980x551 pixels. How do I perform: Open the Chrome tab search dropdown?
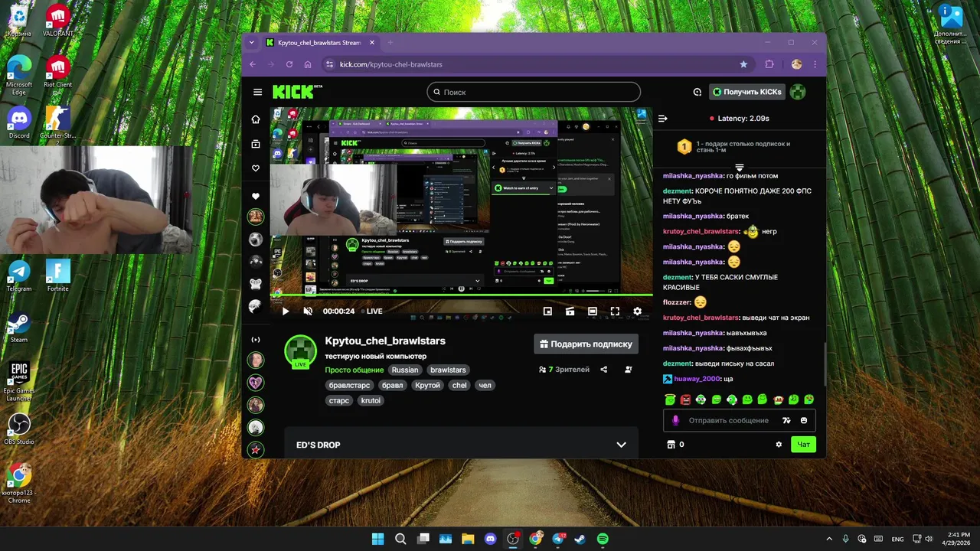[x=253, y=43]
